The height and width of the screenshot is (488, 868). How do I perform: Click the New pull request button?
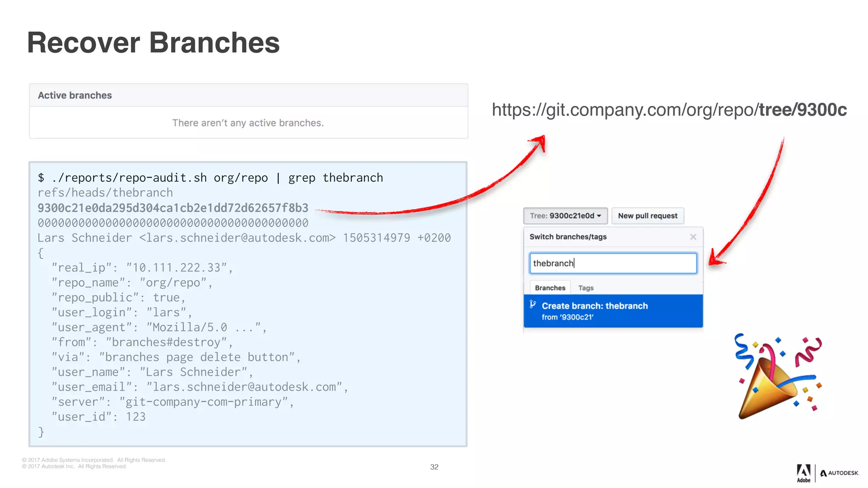(x=647, y=216)
